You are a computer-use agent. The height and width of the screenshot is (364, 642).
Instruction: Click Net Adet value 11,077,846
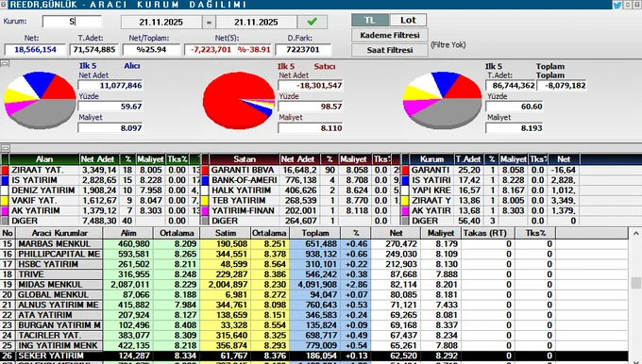[110, 86]
